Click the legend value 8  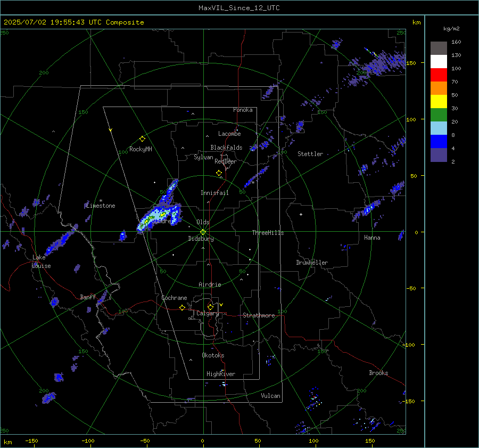tap(453, 135)
